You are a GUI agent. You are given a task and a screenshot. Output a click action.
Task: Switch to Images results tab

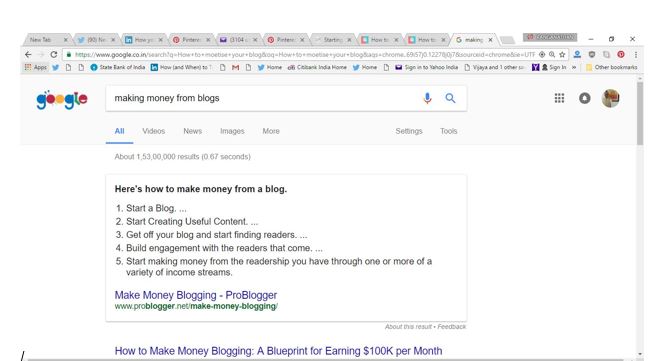coord(232,131)
